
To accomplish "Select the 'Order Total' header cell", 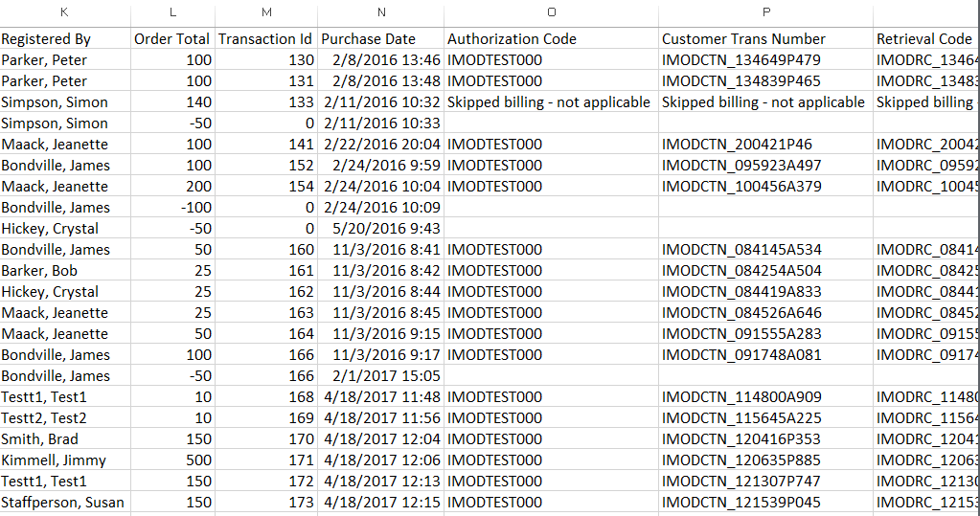I will pyautogui.click(x=171, y=39).
